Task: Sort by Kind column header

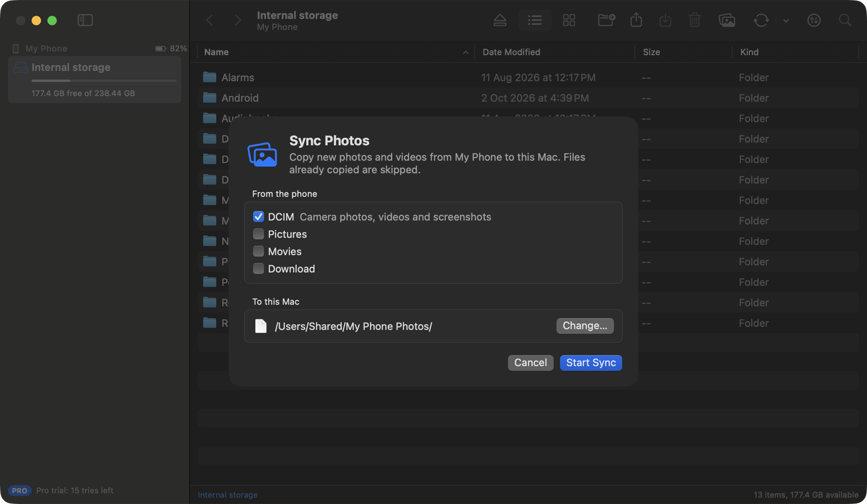Action: click(749, 52)
